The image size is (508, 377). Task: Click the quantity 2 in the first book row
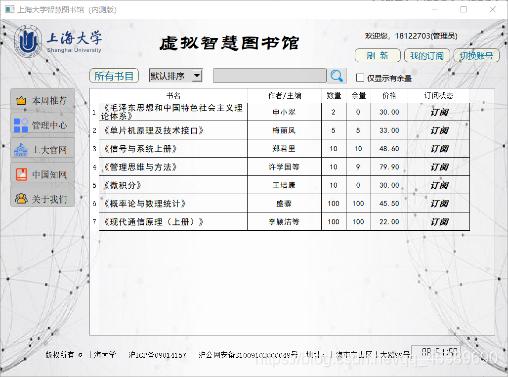point(334,112)
